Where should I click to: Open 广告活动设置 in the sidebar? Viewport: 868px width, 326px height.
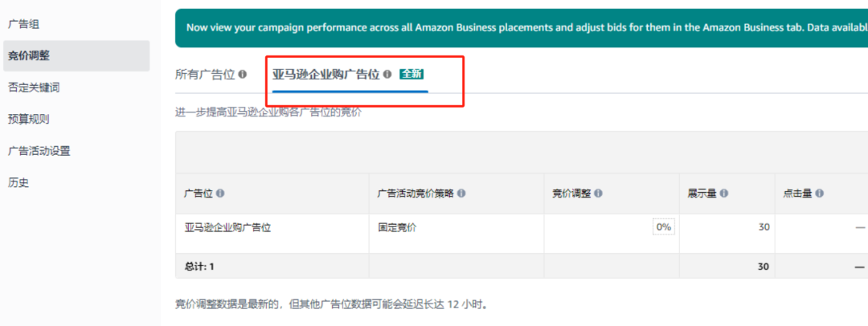tap(39, 151)
